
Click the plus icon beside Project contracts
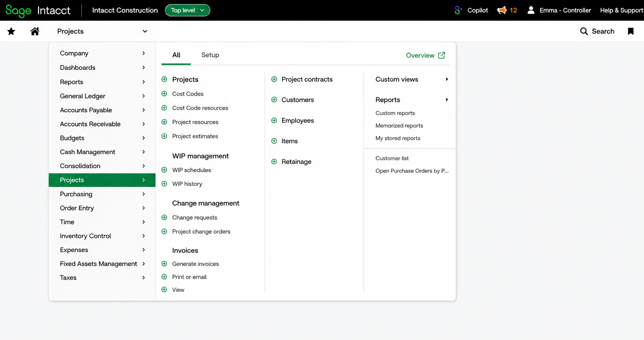274,79
